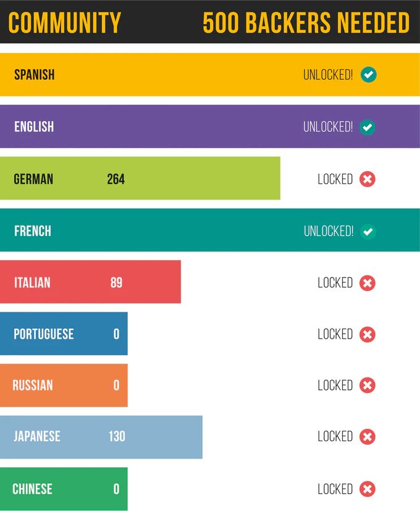Click the Chinese label on green bar

click(32, 489)
